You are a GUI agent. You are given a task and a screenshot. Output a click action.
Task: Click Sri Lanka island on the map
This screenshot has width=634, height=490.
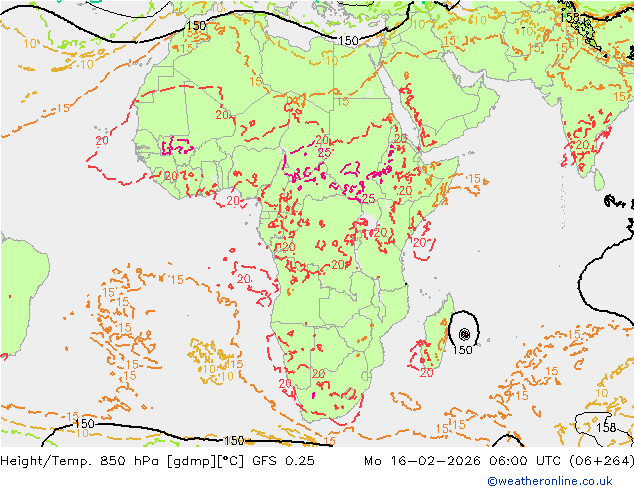(599, 180)
